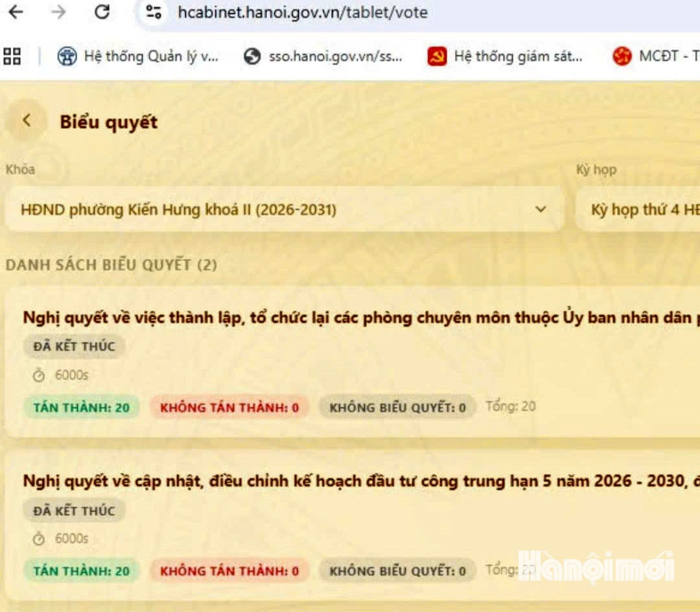Viewport: 700px width, 612px height.
Task: Click the Hệ thống Quản lý bookmark icon
Action: point(67,56)
